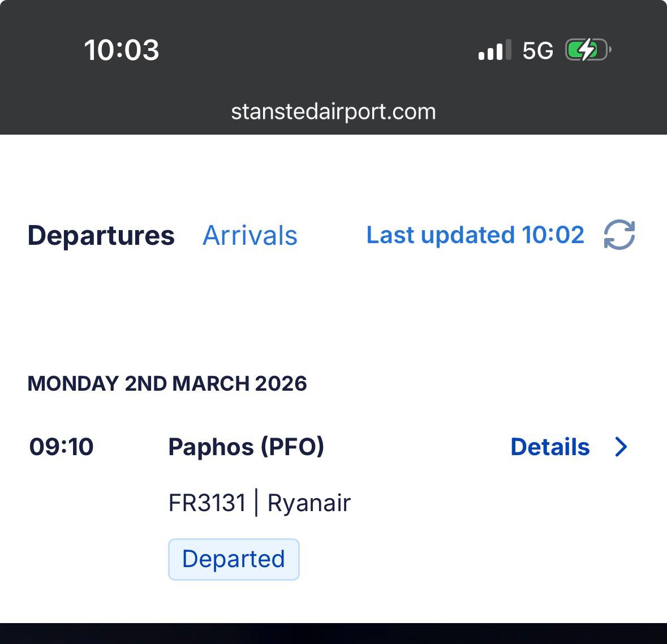Open Details for the Paphos flight
Screen dimensions: 667x644
(550, 447)
